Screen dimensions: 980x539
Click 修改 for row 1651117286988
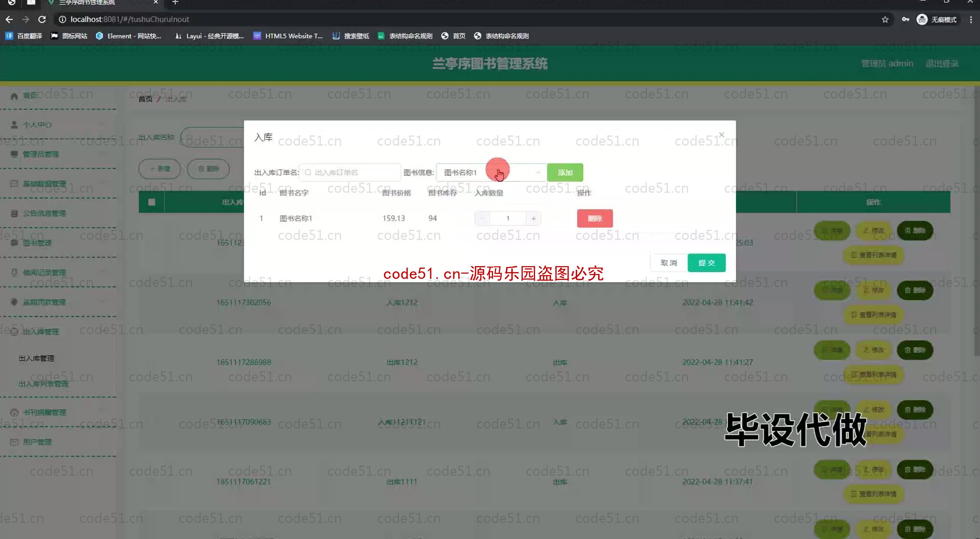(873, 350)
